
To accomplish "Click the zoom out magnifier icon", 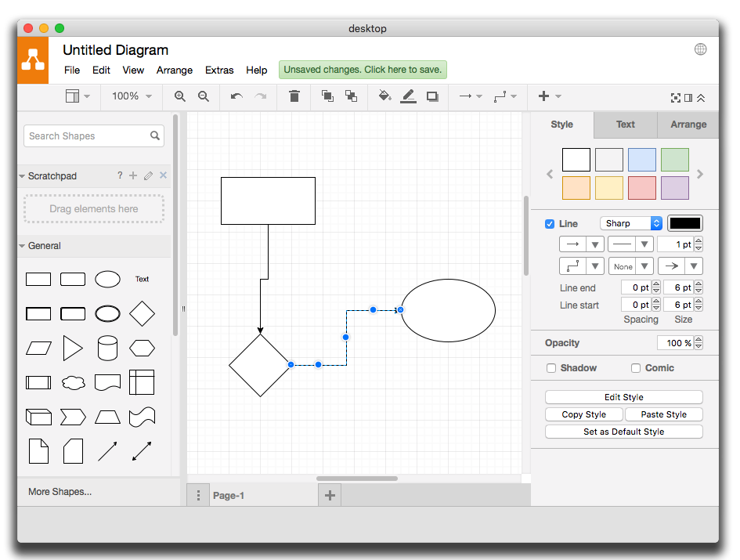I will click(204, 96).
